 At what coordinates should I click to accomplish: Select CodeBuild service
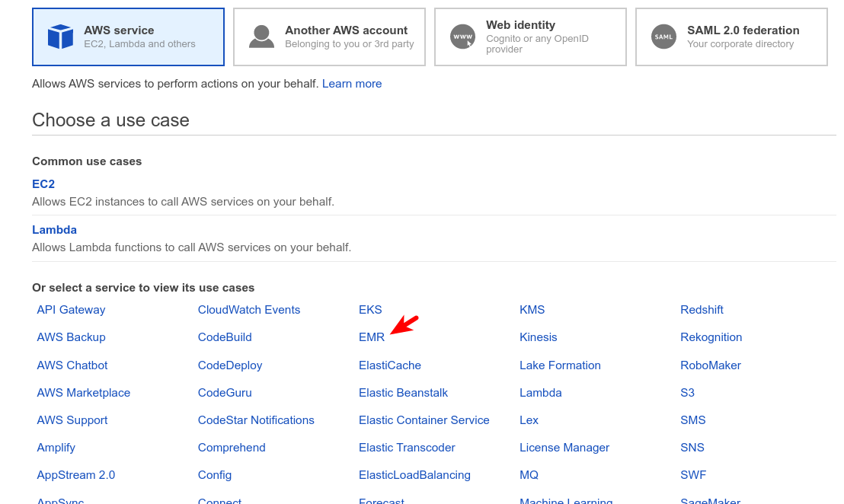click(x=225, y=337)
